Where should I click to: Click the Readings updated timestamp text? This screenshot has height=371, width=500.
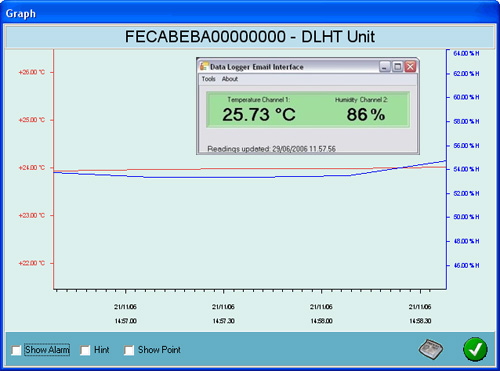[271, 149]
